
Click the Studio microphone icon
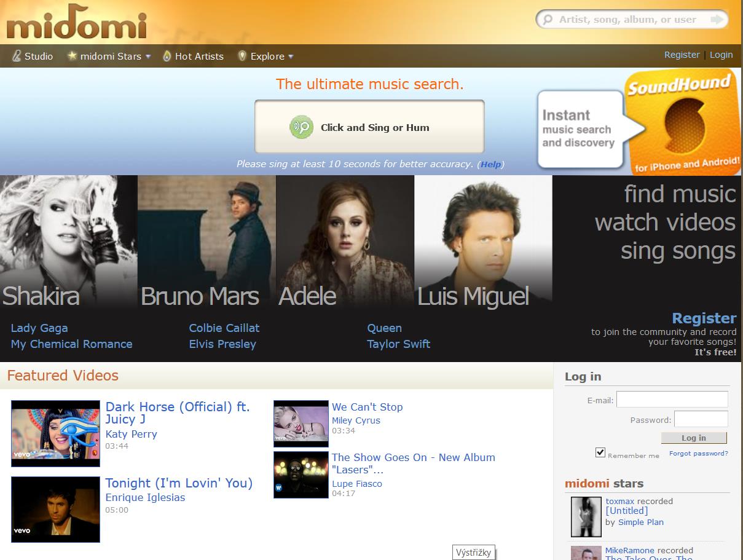17,56
